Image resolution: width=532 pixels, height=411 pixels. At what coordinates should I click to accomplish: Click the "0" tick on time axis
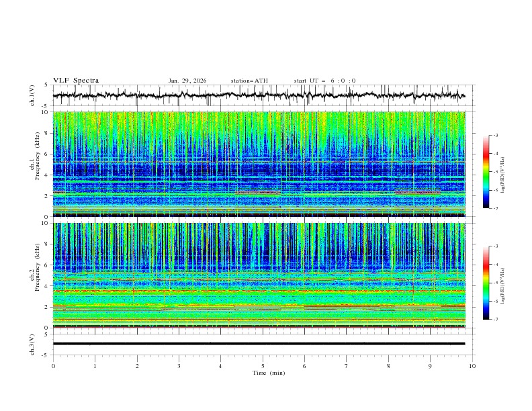click(53, 366)
